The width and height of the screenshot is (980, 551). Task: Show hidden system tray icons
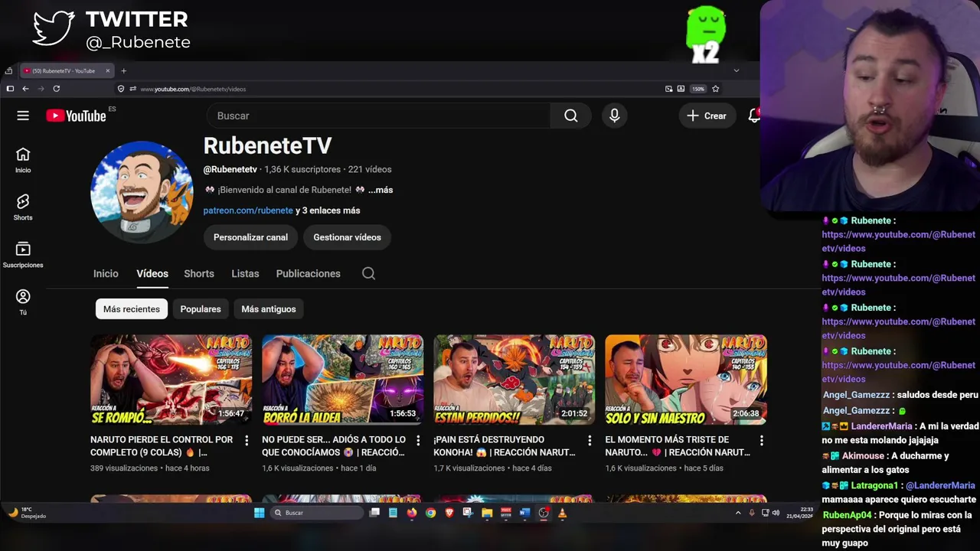[738, 513]
